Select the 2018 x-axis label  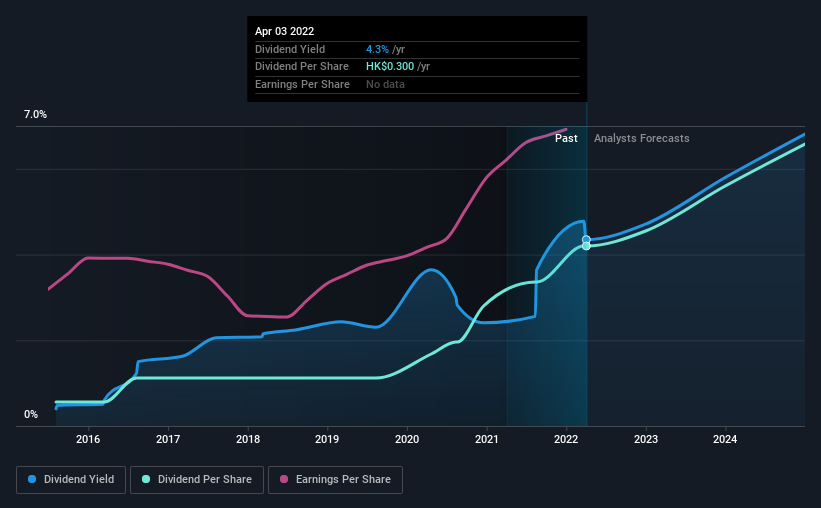pos(248,439)
